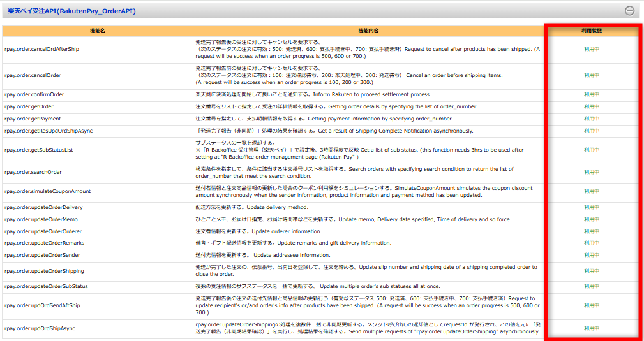Screen dimensions: 644x341
Task: Click 利用中 status for simulateCouponAmount row
Action: 592,191
